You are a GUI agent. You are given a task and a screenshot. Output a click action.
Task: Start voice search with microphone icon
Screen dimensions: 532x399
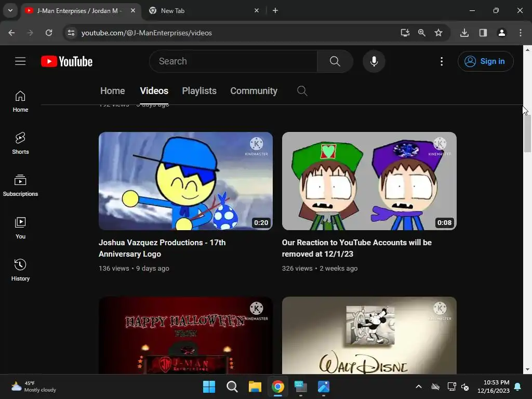[374, 61]
